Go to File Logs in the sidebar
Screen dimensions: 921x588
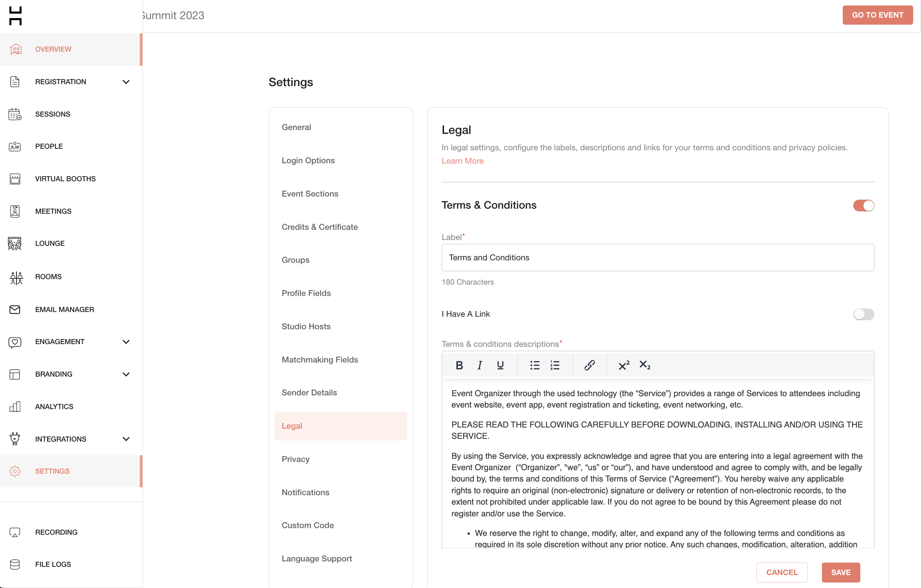pos(70,565)
